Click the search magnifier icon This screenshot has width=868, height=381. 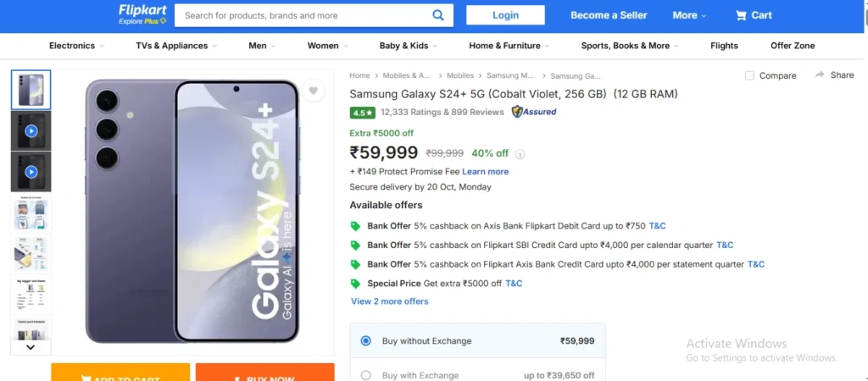[x=437, y=15]
